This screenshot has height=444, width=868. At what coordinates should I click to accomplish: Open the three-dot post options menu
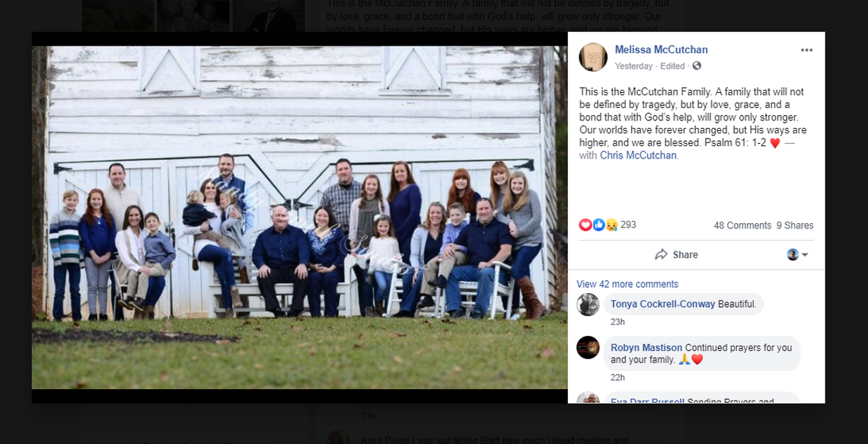tap(806, 50)
